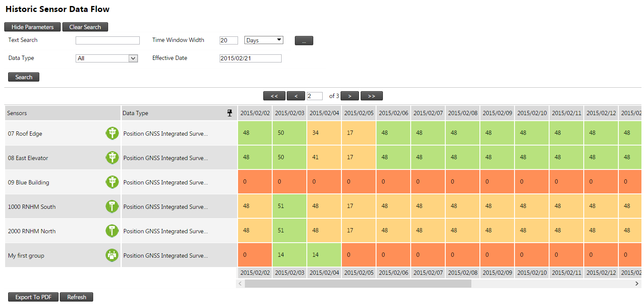Click Hide Parameters button
This screenshot has width=644, height=306.
coord(32,27)
